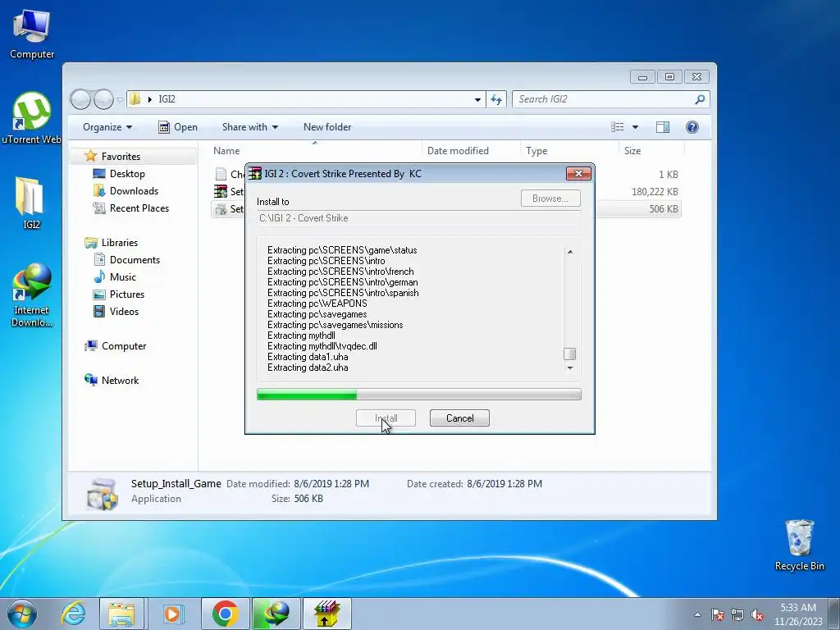
Task: Open the Recycle Bin
Action: coord(799,545)
